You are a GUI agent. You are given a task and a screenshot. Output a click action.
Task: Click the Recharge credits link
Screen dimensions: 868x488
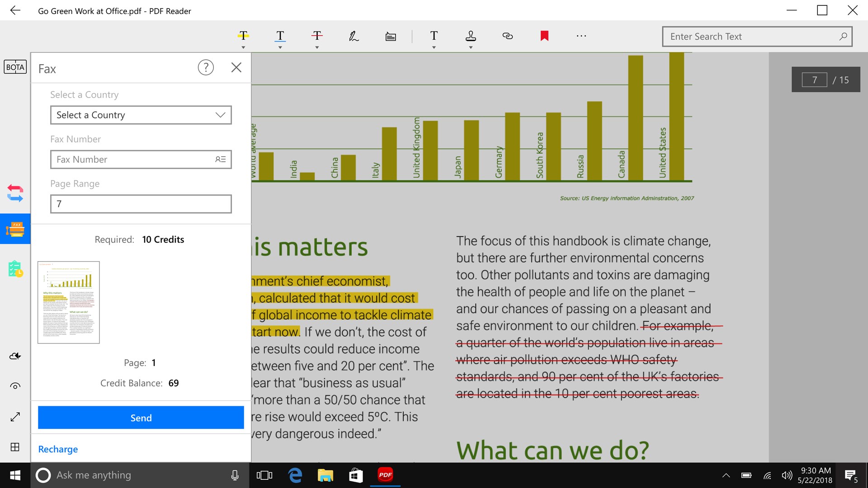(x=57, y=449)
